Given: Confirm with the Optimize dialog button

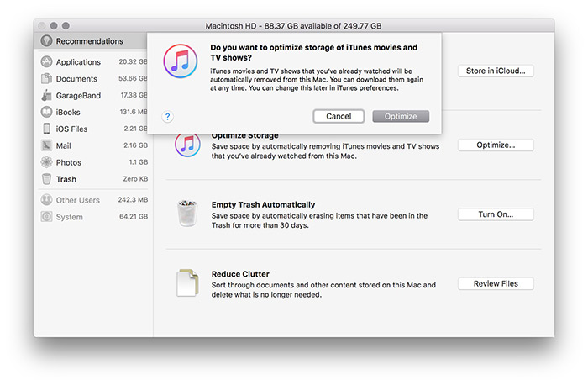Looking at the screenshot, I should tap(401, 116).
